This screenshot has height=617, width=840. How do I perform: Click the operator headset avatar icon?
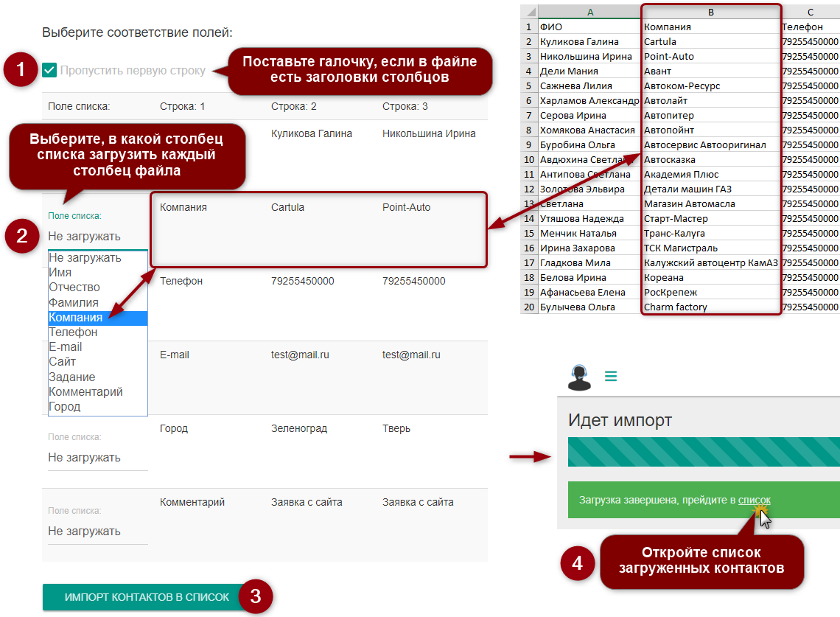pyautogui.click(x=580, y=377)
